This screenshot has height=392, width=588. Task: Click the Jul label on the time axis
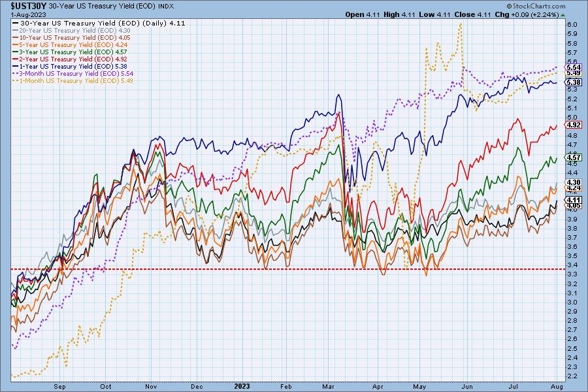[513, 386]
